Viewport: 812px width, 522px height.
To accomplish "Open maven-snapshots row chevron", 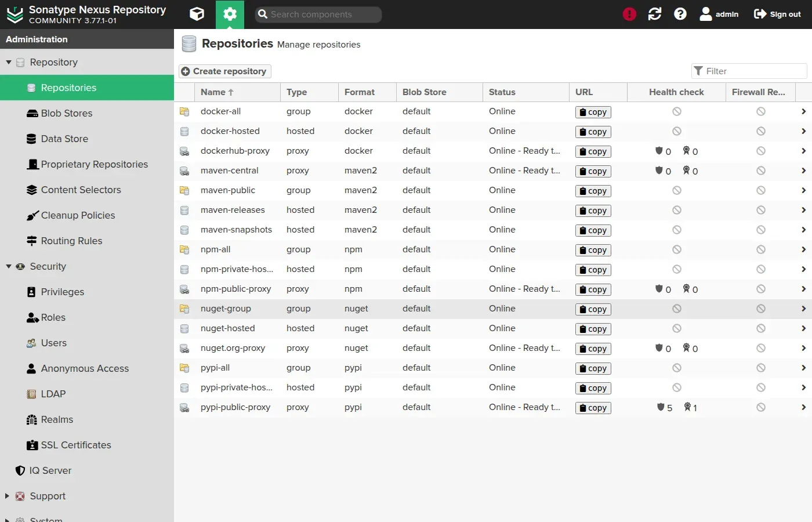I will [x=803, y=230].
